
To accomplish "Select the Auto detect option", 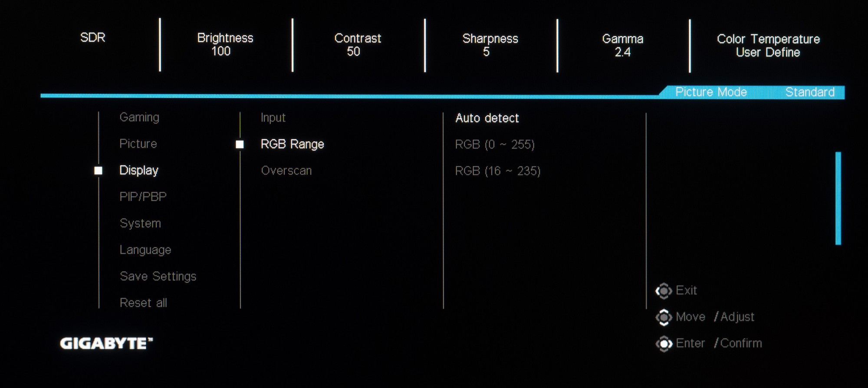I will pyautogui.click(x=487, y=118).
